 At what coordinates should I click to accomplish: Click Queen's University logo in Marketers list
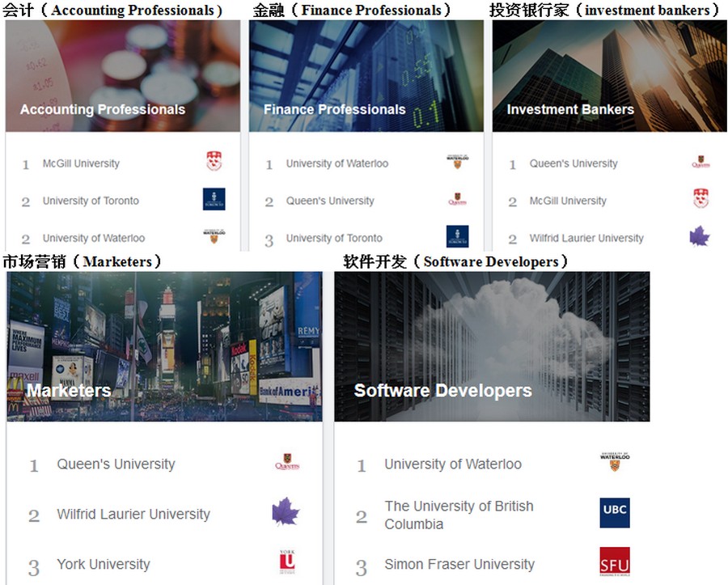287,461
